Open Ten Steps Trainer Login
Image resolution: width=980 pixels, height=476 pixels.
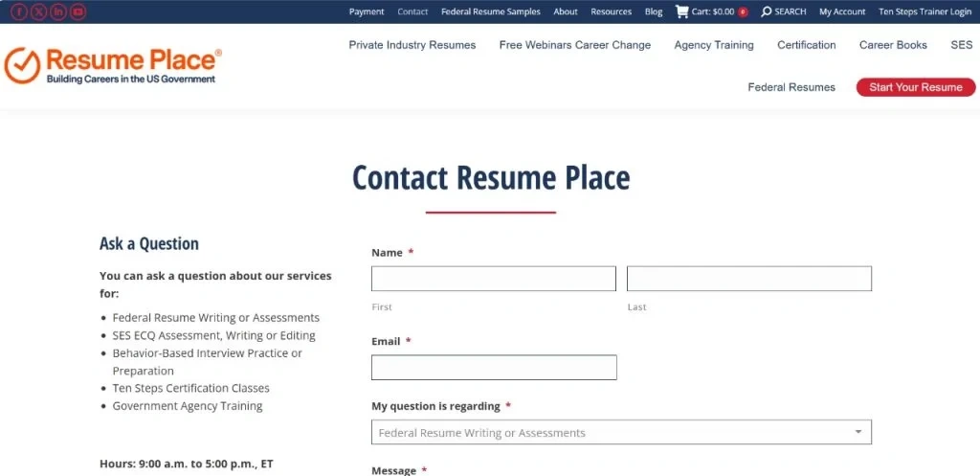pyautogui.click(x=925, y=11)
